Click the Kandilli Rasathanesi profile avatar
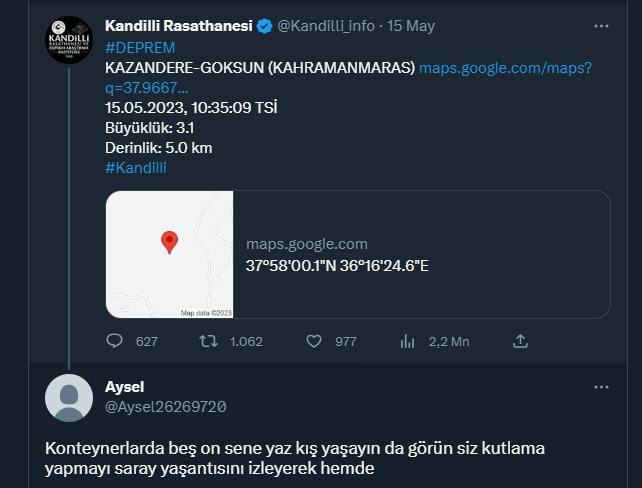 [69, 40]
